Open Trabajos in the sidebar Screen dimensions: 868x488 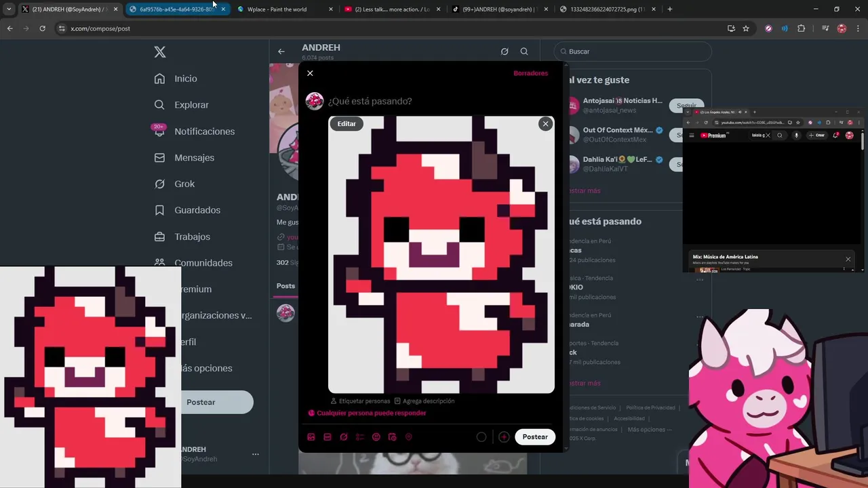(182, 237)
